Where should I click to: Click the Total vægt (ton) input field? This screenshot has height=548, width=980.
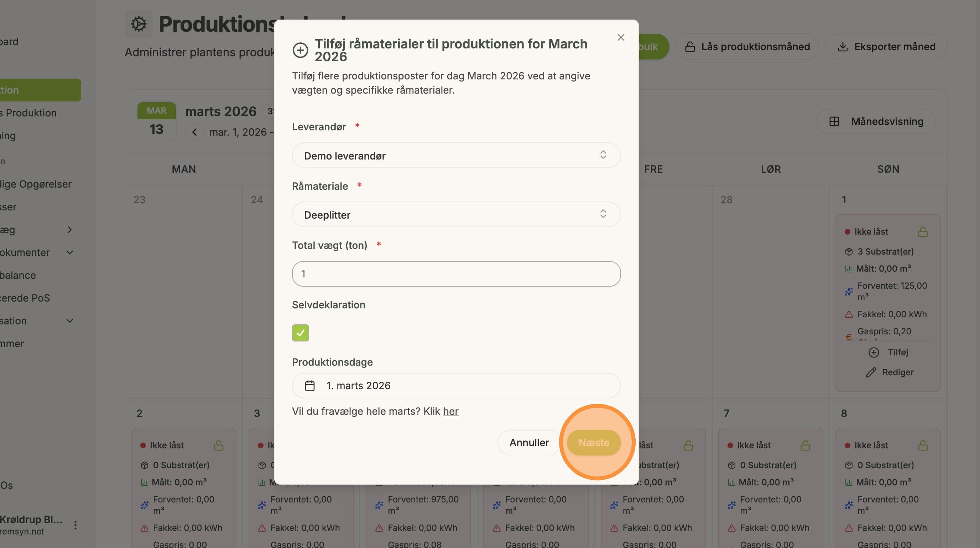[x=456, y=274]
